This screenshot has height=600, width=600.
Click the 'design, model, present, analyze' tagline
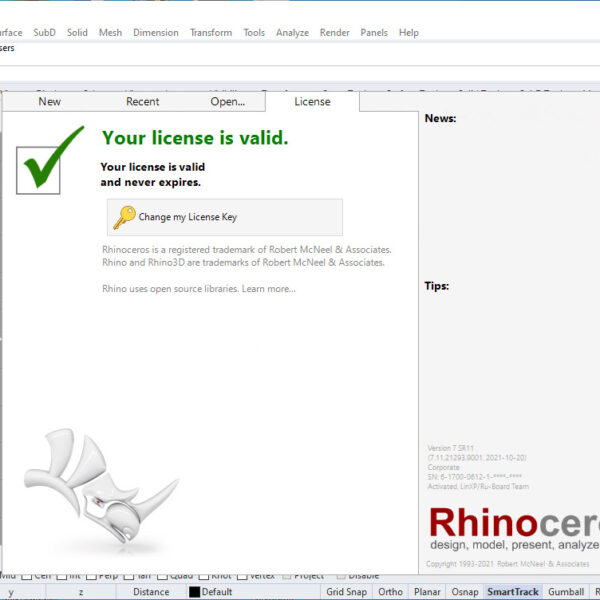click(515, 545)
